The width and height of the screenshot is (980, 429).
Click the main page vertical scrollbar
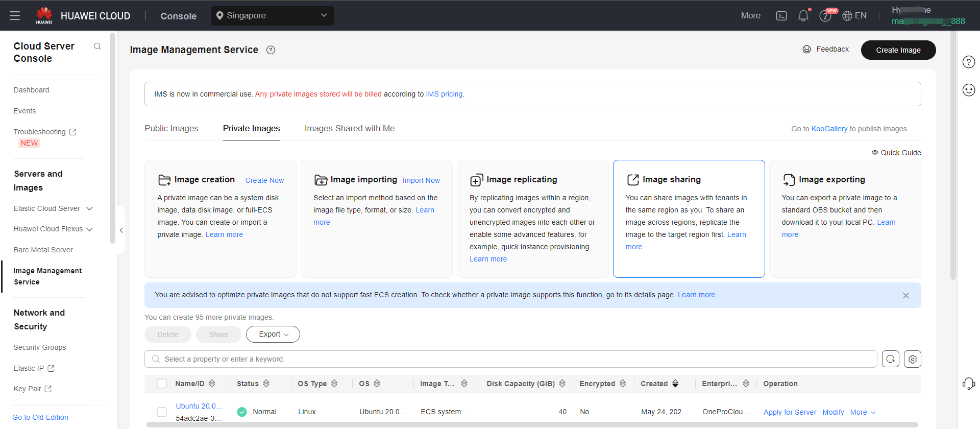[x=953, y=156]
